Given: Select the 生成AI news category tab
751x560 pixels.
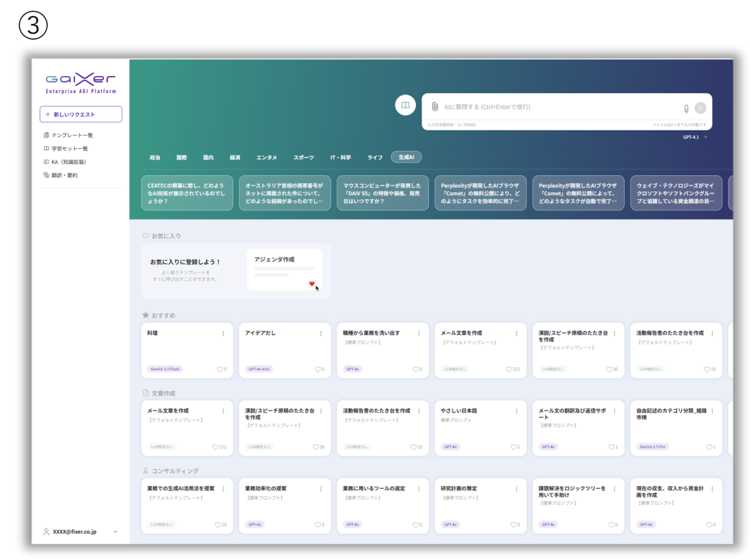Looking at the screenshot, I should 406,158.
